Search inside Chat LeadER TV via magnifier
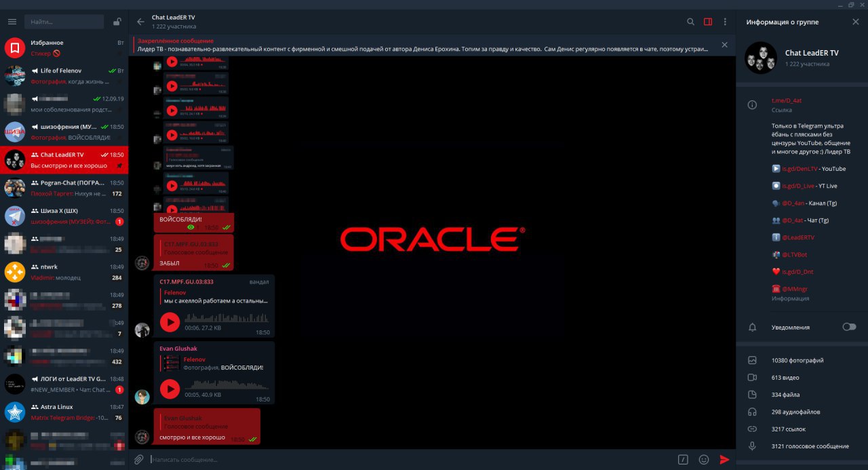The height and width of the screenshot is (470, 868). click(x=690, y=22)
